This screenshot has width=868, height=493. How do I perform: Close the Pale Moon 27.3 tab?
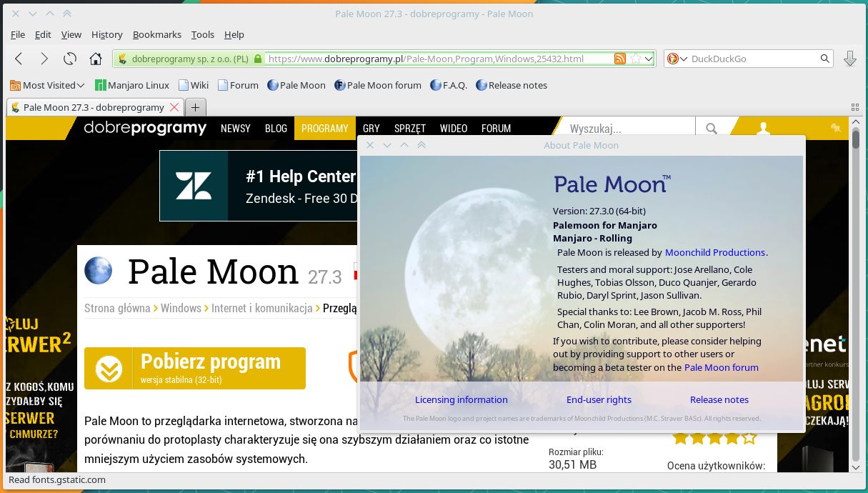[174, 107]
